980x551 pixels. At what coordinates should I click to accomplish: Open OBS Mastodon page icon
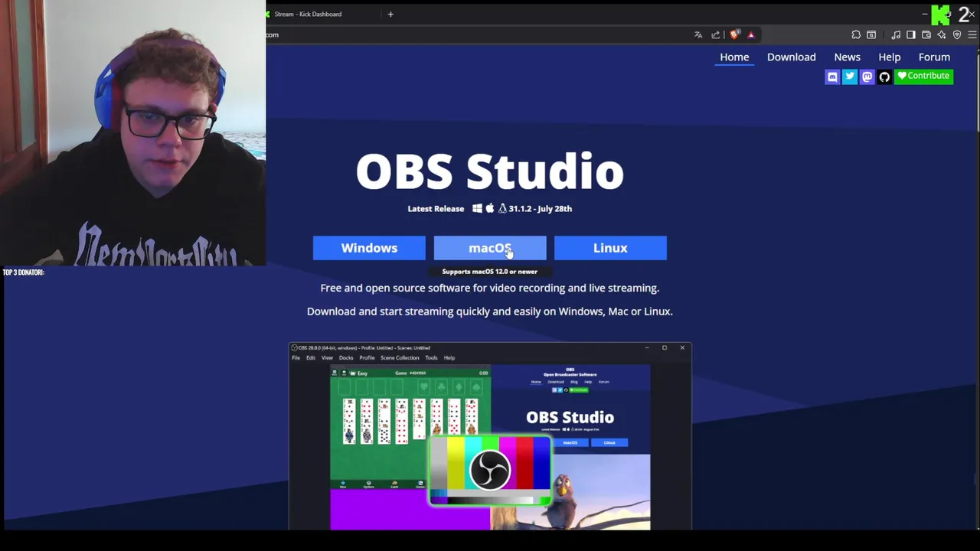click(x=867, y=77)
